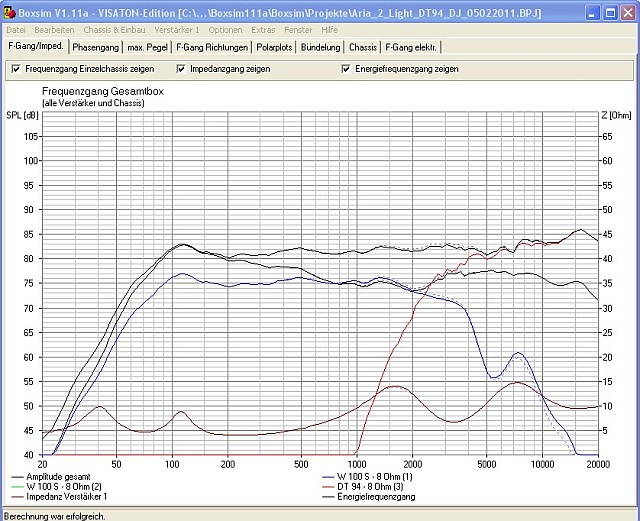Minimize the Boxsim window
Viewport: 640px width, 521px height.
[592, 13]
